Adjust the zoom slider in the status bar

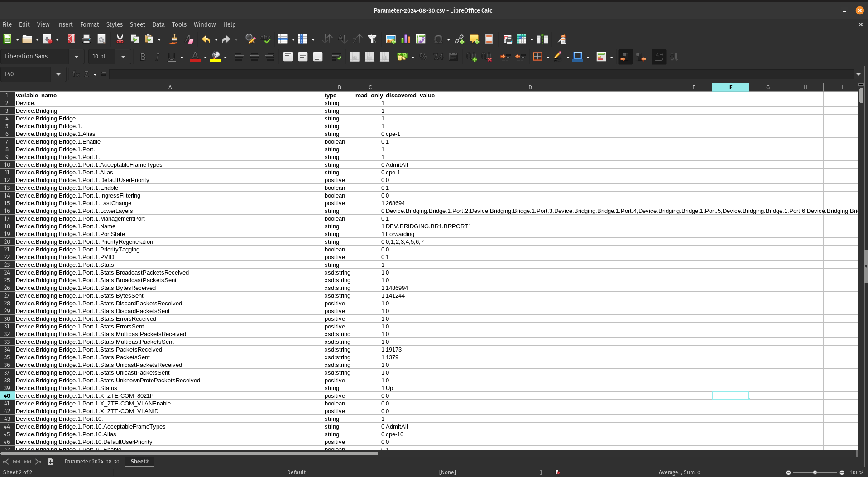tap(815, 472)
